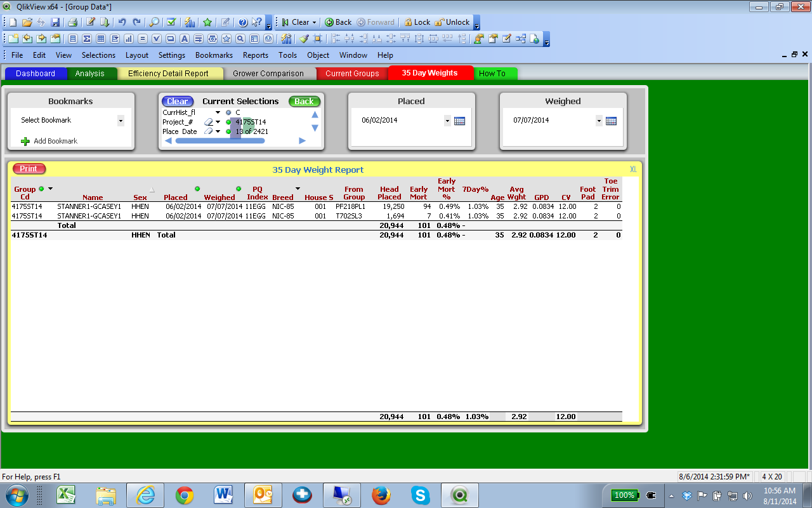Click the Add Sheet design toolbar icon
This screenshot has width=812, height=508.
[13, 39]
